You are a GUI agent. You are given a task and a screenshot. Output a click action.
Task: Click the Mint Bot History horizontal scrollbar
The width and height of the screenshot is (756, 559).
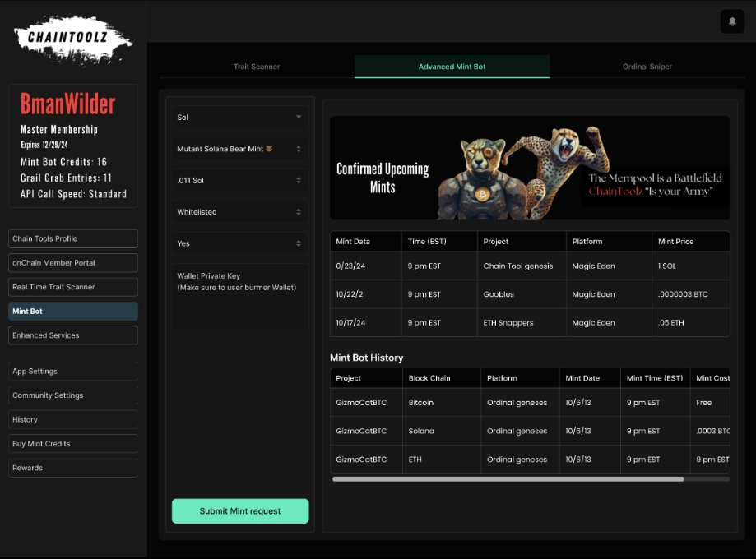point(508,479)
